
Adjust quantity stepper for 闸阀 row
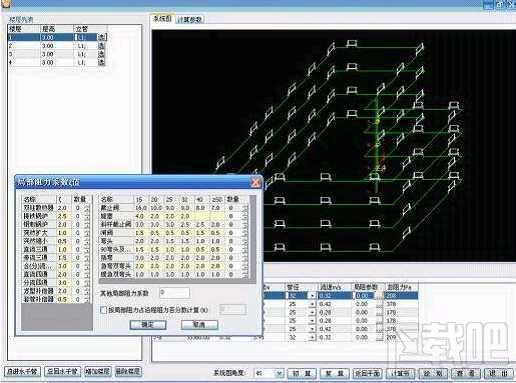point(246,233)
